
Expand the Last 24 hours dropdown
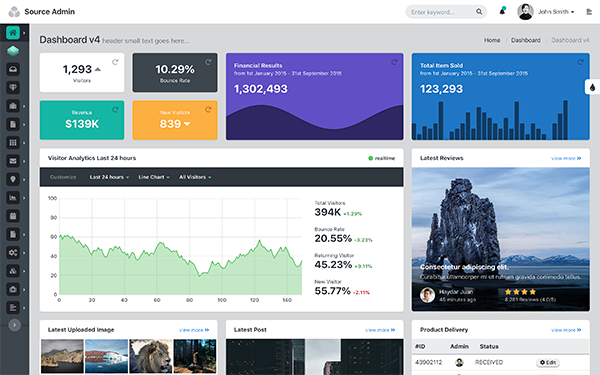(109, 177)
